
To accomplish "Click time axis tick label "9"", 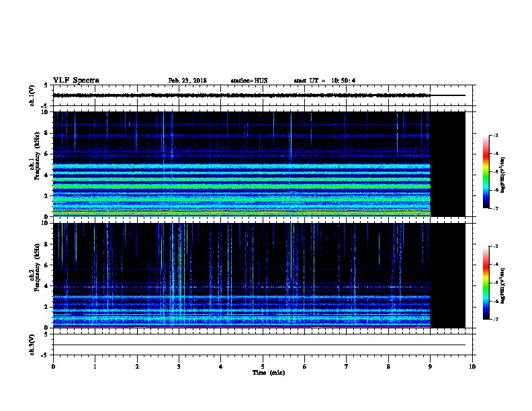I will tap(430, 367).
